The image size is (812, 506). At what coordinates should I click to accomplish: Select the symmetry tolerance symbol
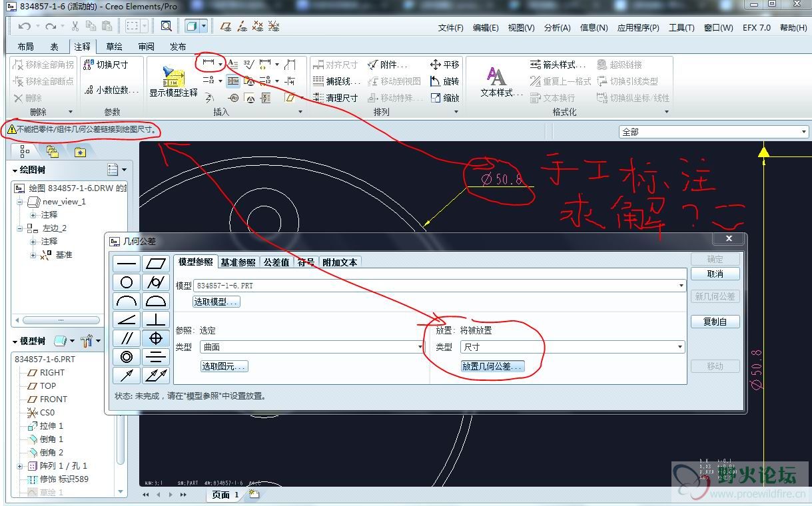click(x=156, y=357)
